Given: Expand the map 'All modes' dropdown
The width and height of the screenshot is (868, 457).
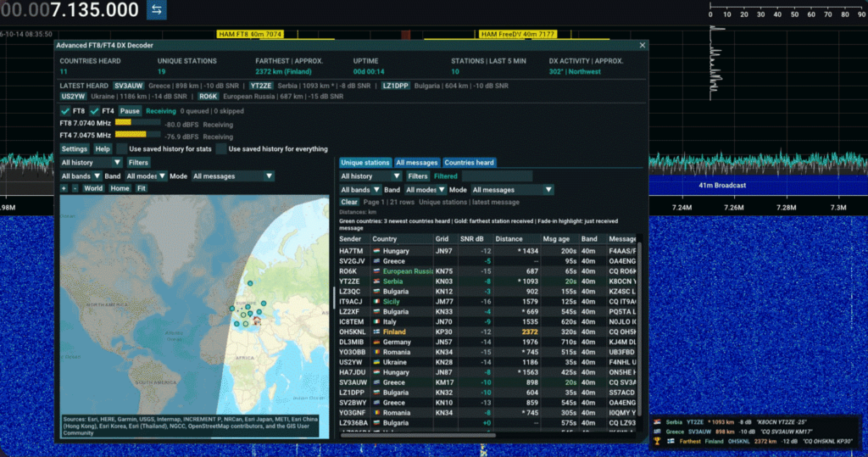Looking at the screenshot, I should [146, 176].
